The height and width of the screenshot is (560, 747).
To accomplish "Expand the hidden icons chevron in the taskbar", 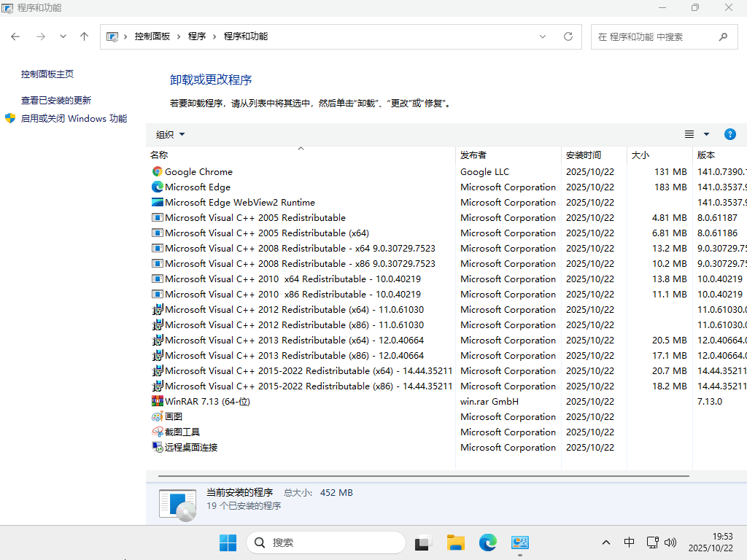I will [606, 542].
